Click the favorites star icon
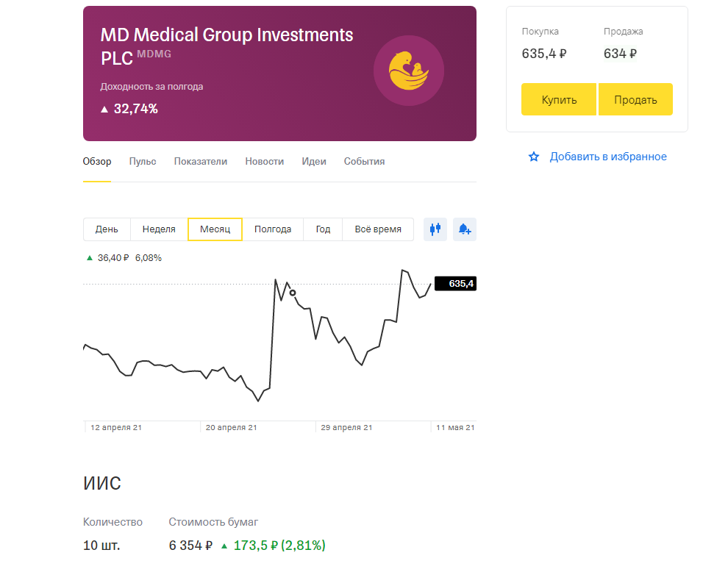The image size is (728, 572). (534, 157)
